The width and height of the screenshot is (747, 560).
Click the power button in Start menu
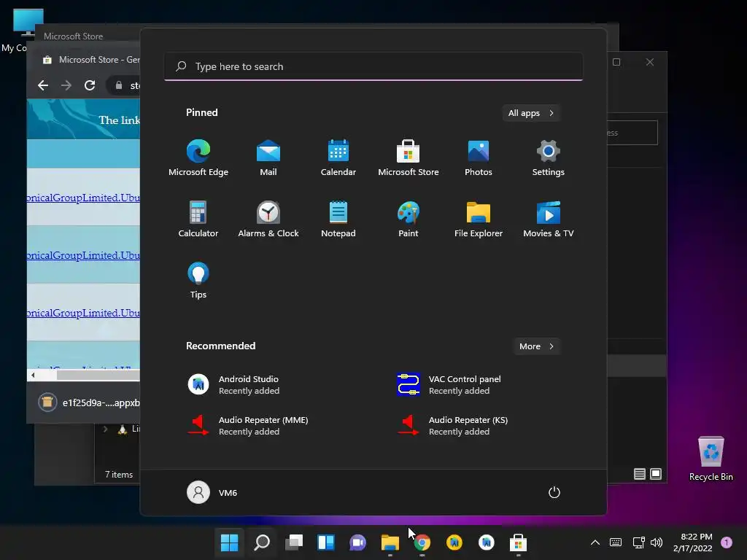coord(554,492)
